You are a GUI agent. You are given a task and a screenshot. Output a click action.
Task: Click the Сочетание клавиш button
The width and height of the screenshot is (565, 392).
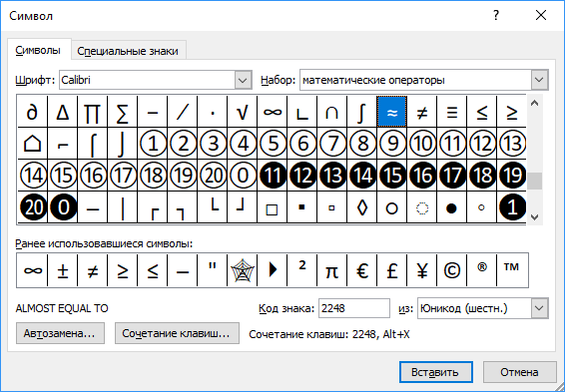point(177,333)
